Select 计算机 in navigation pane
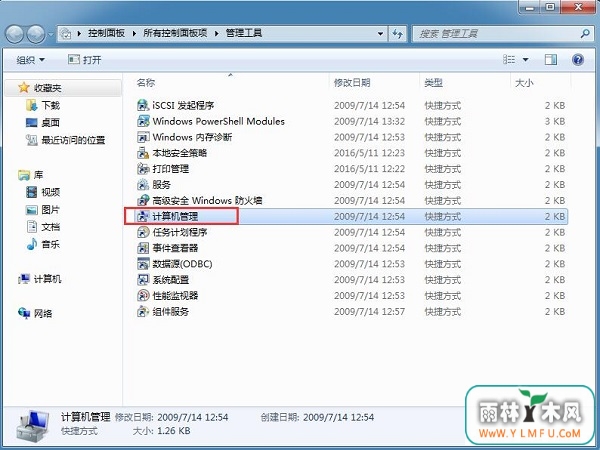The image size is (600, 450). tap(40, 279)
